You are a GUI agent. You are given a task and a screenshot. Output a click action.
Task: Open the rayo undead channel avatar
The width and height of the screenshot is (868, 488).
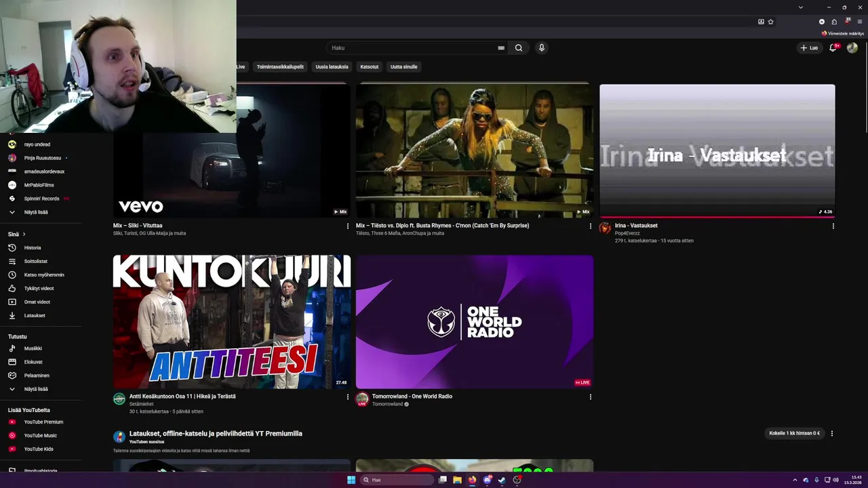click(x=12, y=144)
